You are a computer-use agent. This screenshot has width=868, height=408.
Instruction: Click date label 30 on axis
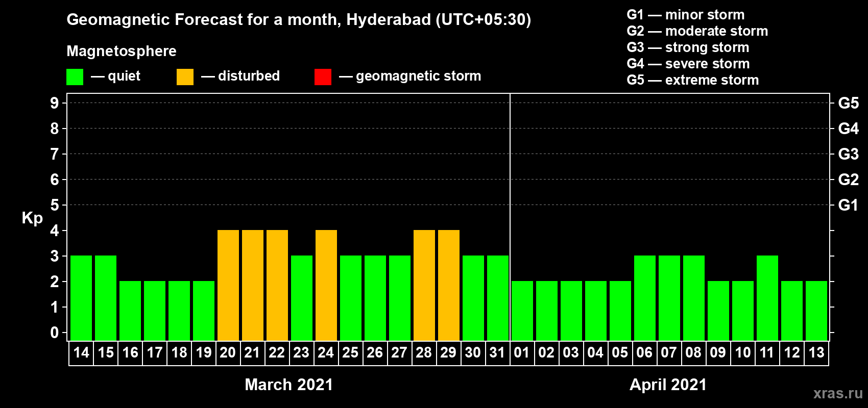tap(473, 352)
